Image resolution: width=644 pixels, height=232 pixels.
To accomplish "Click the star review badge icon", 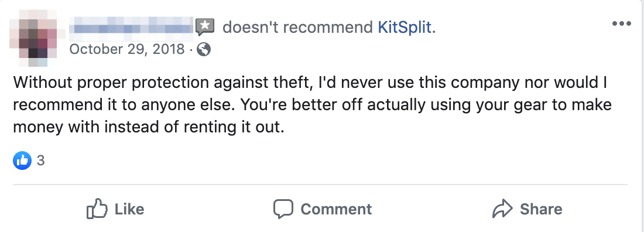I will click(x=205, y=28).
